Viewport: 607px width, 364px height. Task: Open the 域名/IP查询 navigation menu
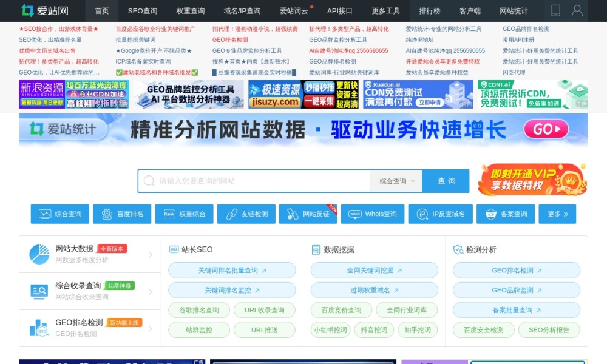[242, 11]
